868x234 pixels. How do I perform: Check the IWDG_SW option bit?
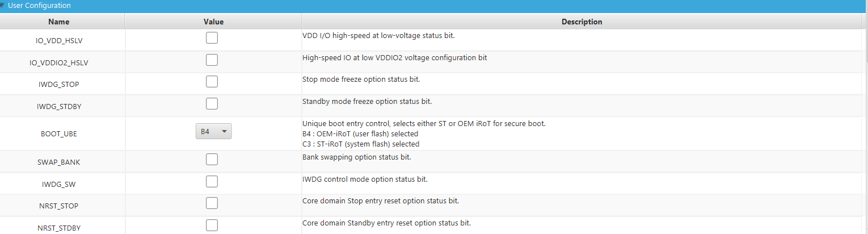tap(212, 181)
